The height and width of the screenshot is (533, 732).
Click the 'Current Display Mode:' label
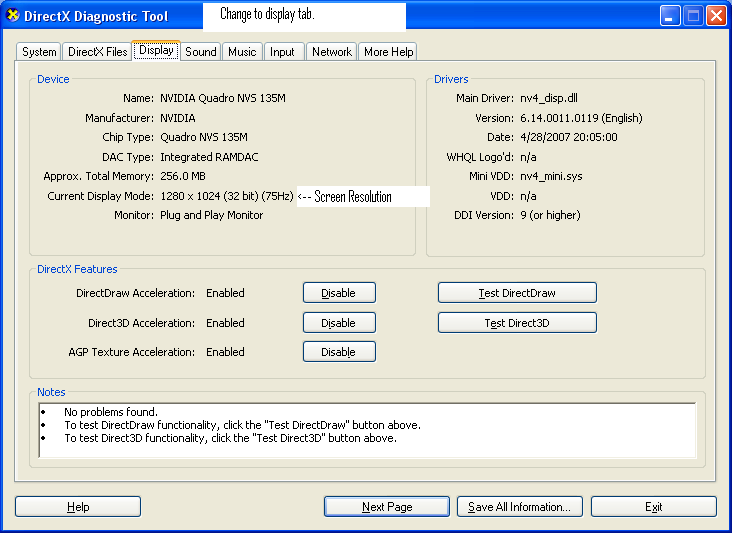[x=100, y=196]
